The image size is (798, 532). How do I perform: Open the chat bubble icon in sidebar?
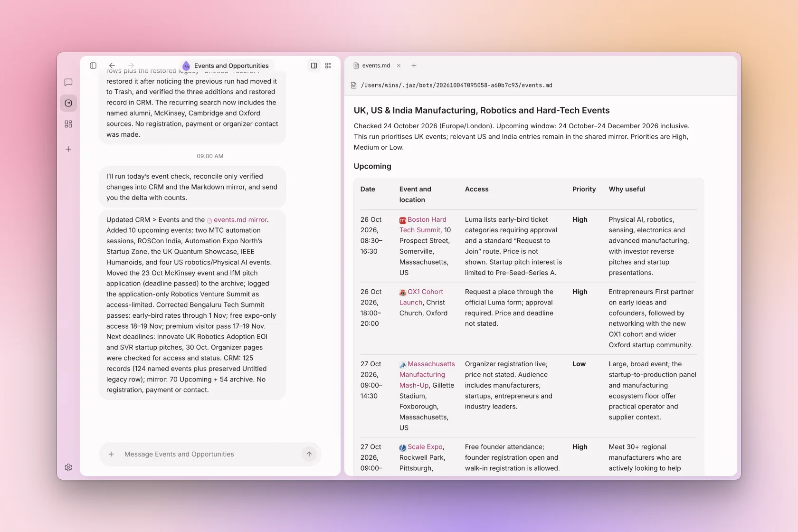(68, 82)
